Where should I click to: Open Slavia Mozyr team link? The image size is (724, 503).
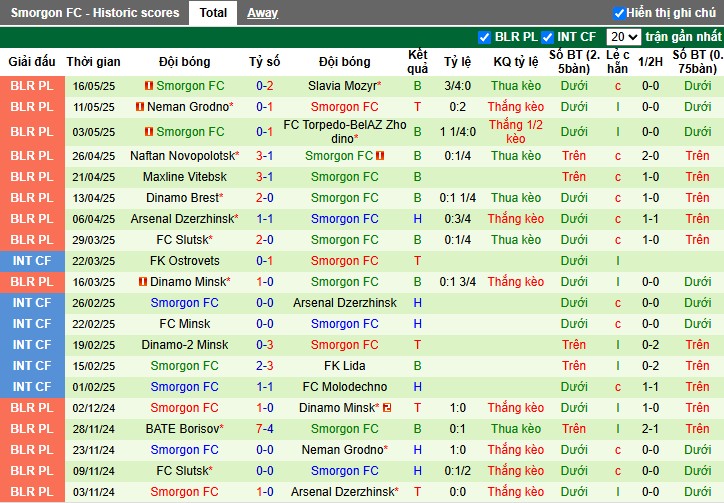click(343, 86)
